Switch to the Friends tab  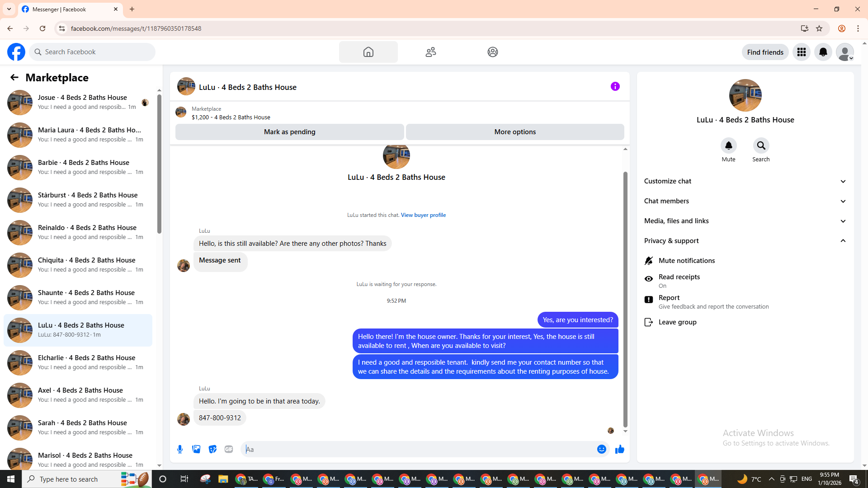click(430, 52)
